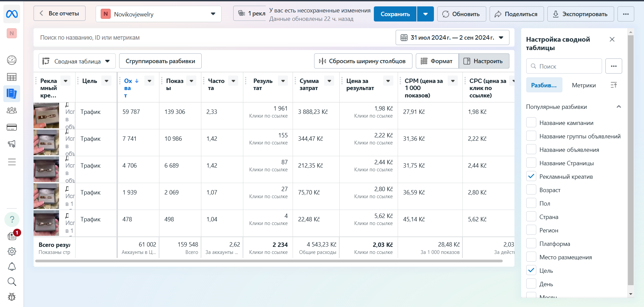This screenshot has width=644, height=307.
Task: Click the Сохранить button
Action: 395,14
